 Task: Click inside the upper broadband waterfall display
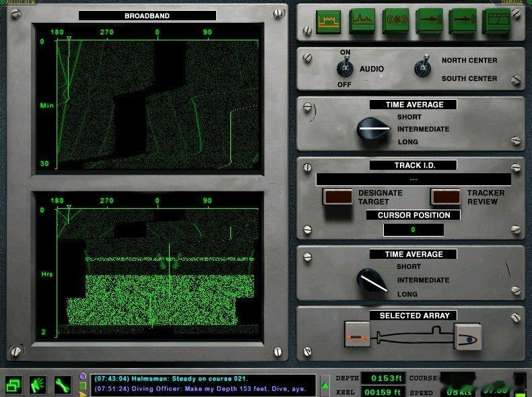[158, 104]
